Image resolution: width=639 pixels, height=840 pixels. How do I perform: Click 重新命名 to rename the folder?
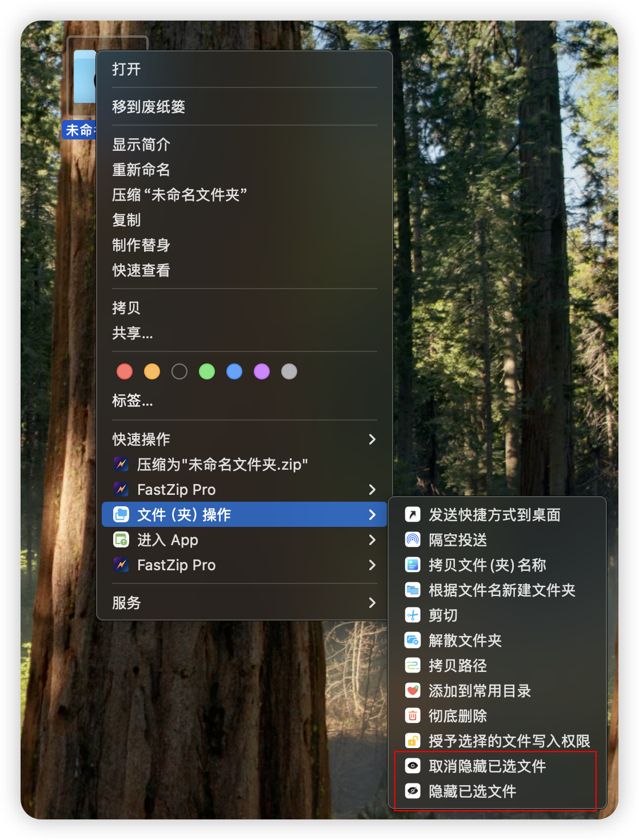(141, 170)
